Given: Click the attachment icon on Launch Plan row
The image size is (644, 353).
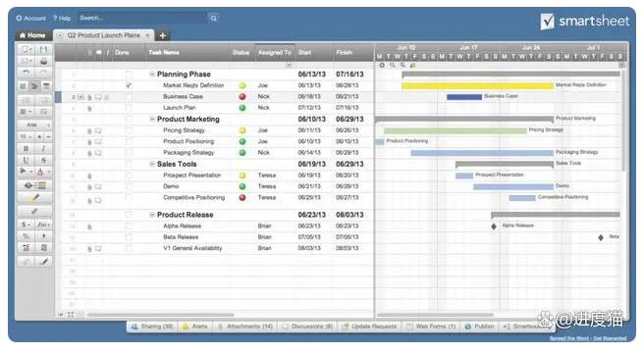Looking at the screenshot, I should [x=89, y=109].
